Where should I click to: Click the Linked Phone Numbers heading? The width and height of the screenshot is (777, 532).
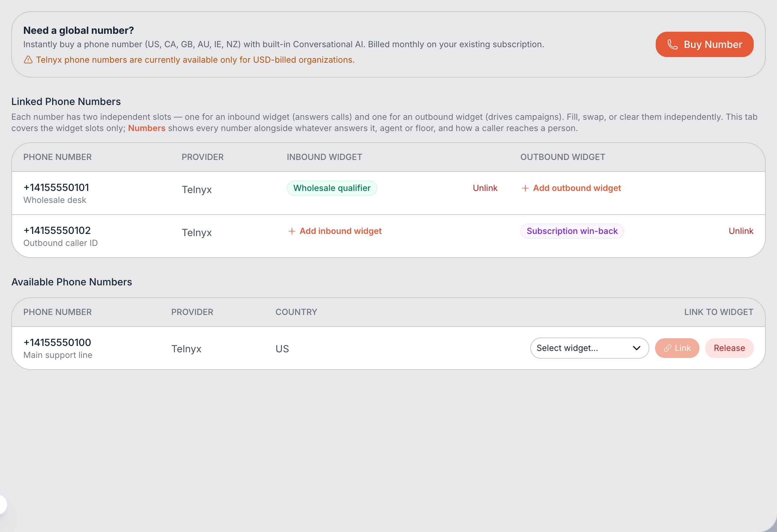click(66, 101)
